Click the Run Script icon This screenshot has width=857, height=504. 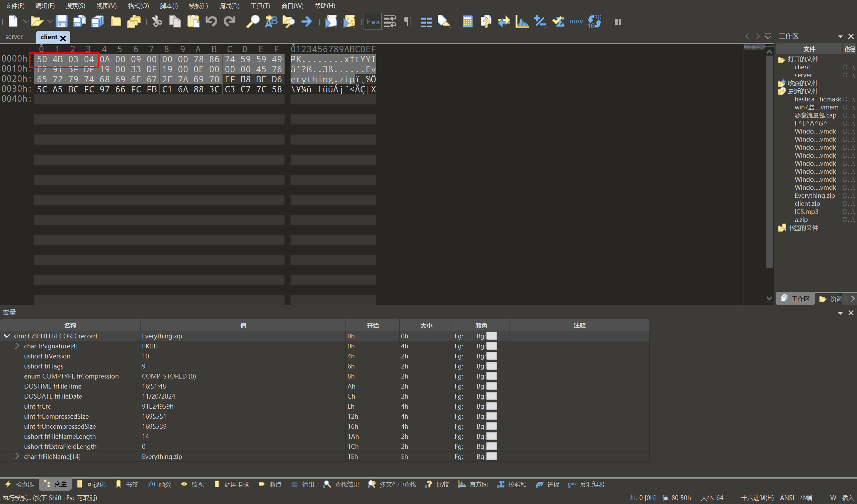pyautogui.click(x=331, y=21)
